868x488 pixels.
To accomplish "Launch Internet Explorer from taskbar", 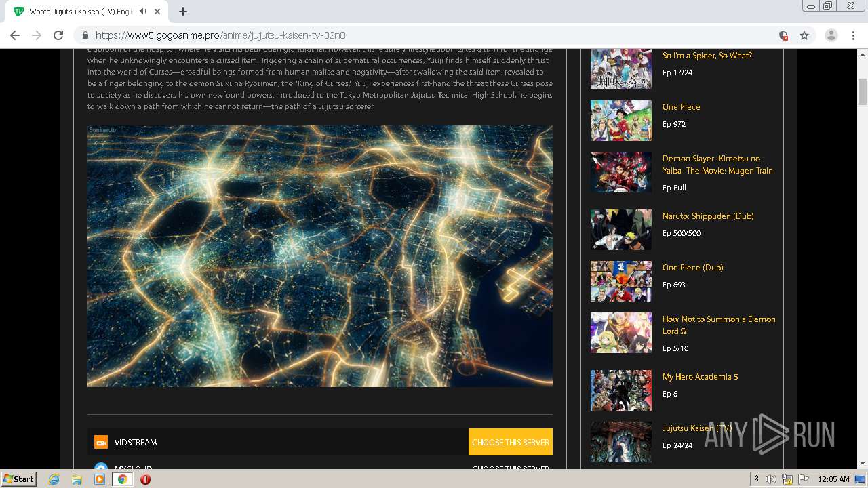I will click(54, 479).
